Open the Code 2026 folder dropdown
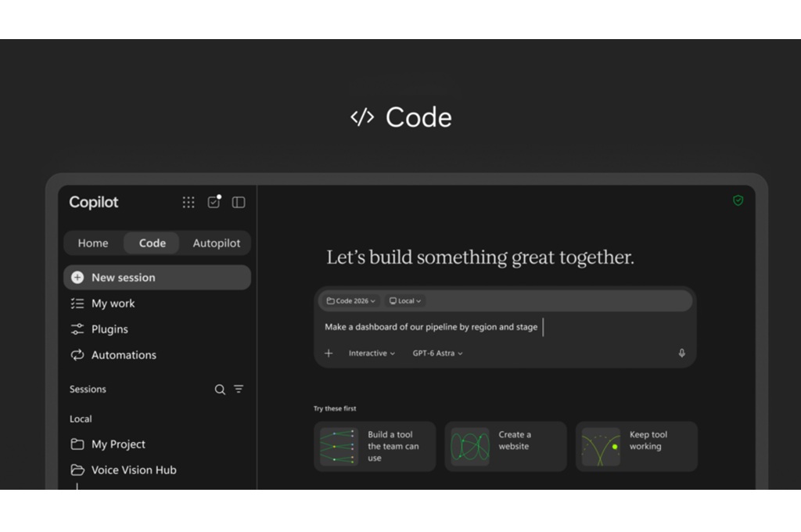Viewport: 801px width, 532px height. point(351,301)
